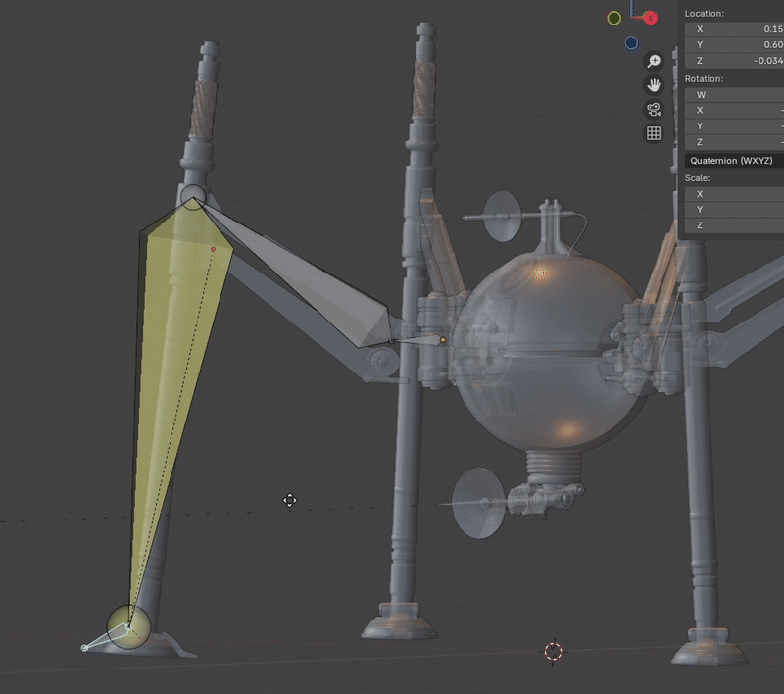784x694 pixels.
Task: Click the Scale Z value field
Action: click(x=734, y=225)
